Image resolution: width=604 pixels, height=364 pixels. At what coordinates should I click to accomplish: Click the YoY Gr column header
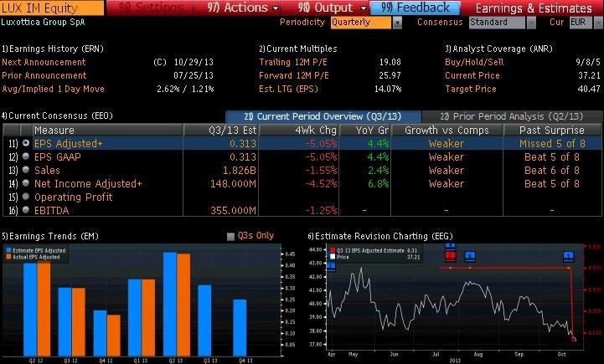tap(365, 130)
